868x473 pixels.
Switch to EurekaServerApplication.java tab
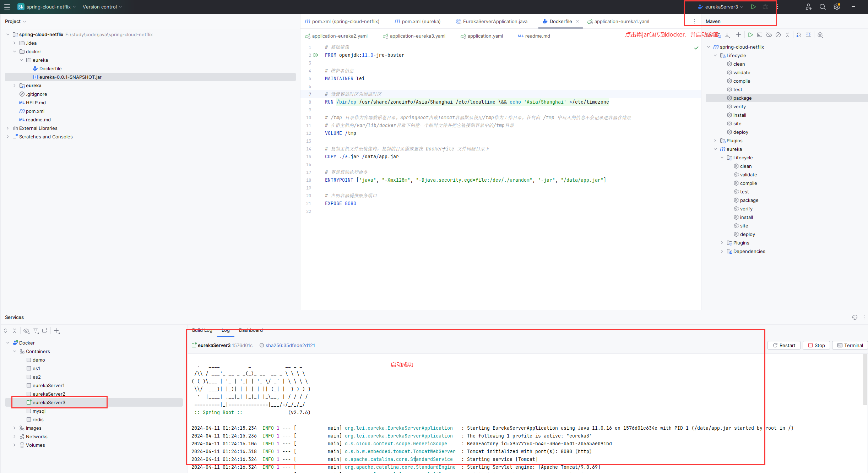pyautogui.click(x=495, y=21)
